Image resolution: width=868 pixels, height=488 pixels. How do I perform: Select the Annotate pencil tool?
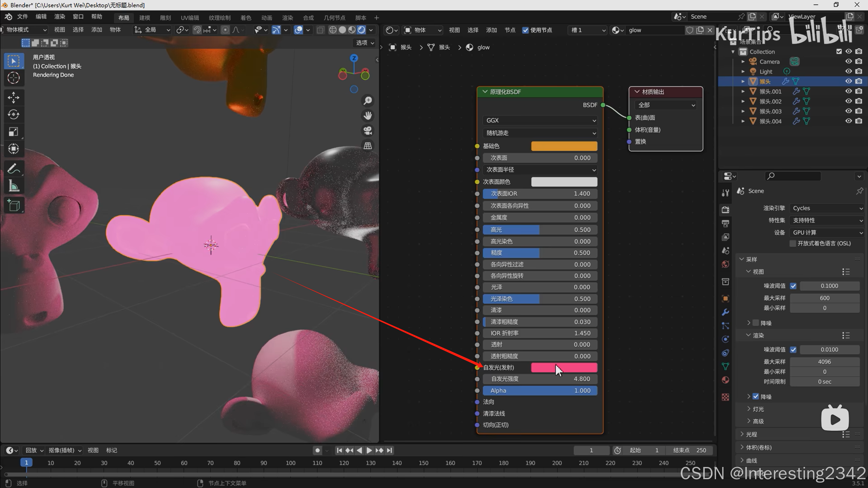[14, 168]
